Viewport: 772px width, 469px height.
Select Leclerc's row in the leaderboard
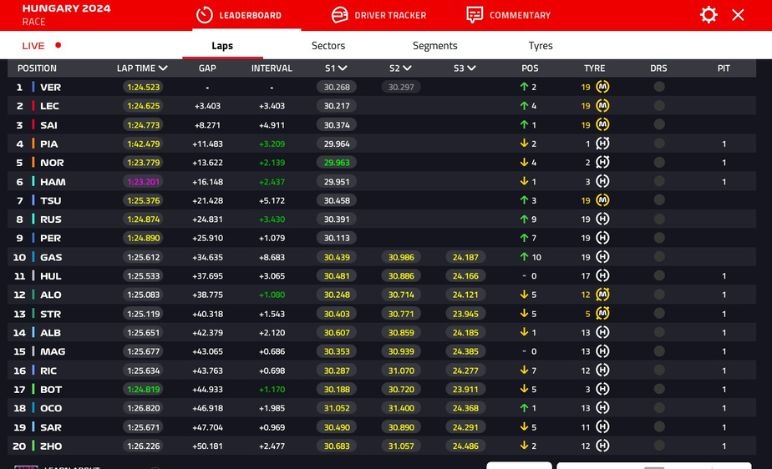pyautogui.click(x=50, y=106)
